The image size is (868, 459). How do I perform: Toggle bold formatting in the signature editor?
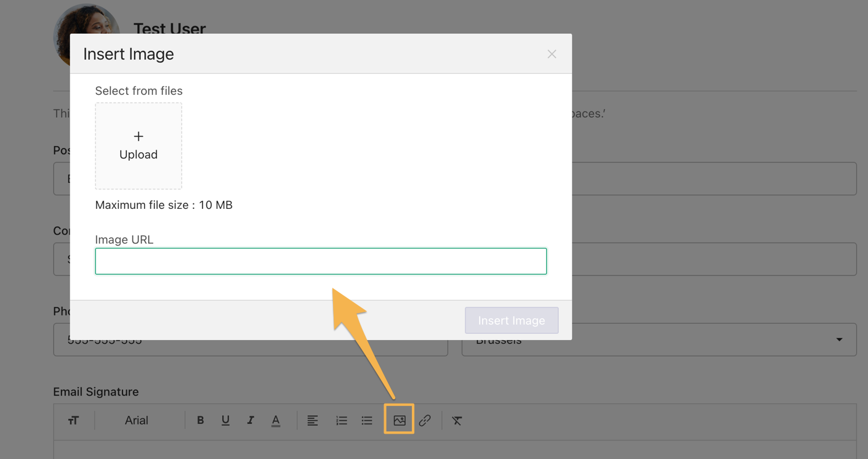(x=200, y=420)
